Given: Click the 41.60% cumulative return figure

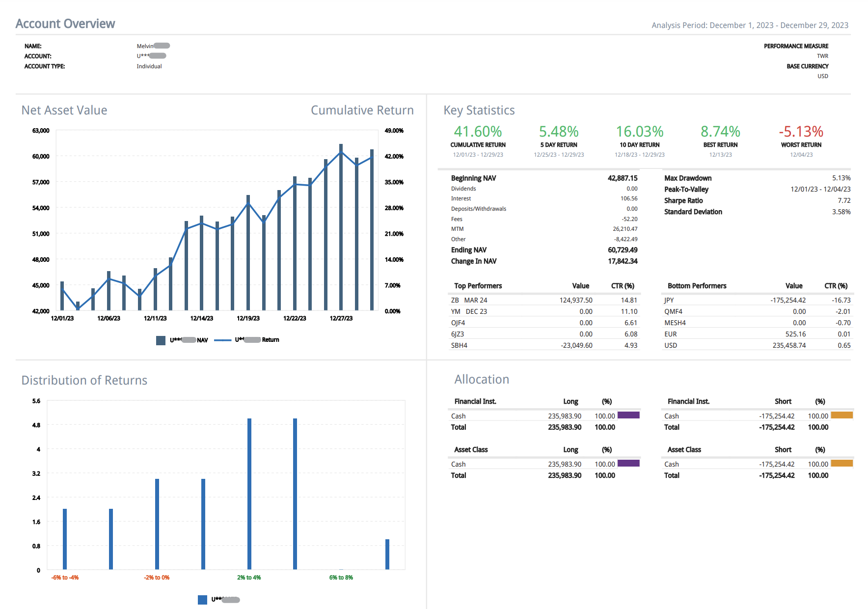Looking at the screenshot, I should (478, 132).
